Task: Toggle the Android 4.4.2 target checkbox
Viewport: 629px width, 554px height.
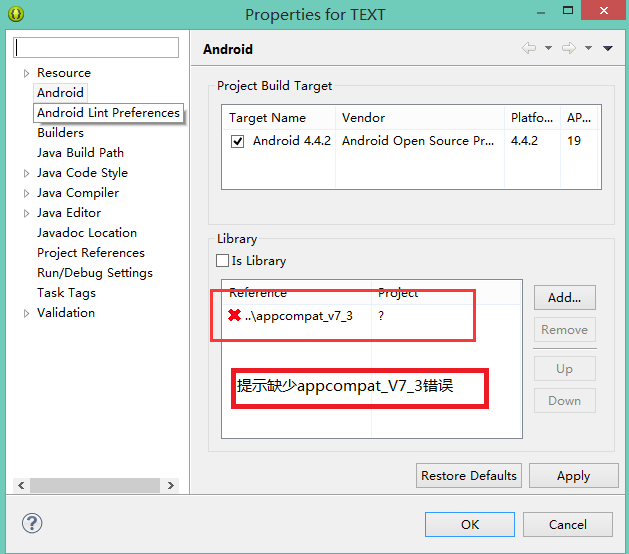Action: pos(237,141)
